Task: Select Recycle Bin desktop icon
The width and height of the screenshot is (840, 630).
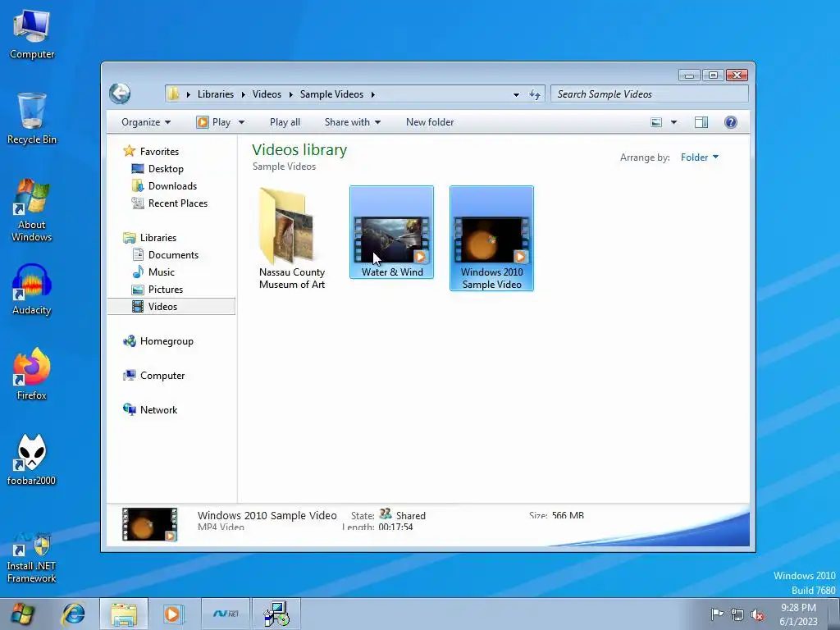Action: point(32,118)
